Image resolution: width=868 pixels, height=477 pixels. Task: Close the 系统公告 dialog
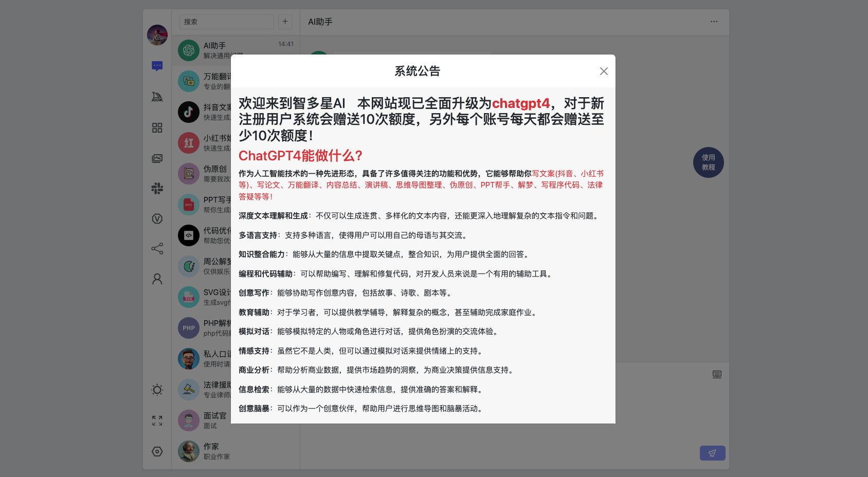604,71
